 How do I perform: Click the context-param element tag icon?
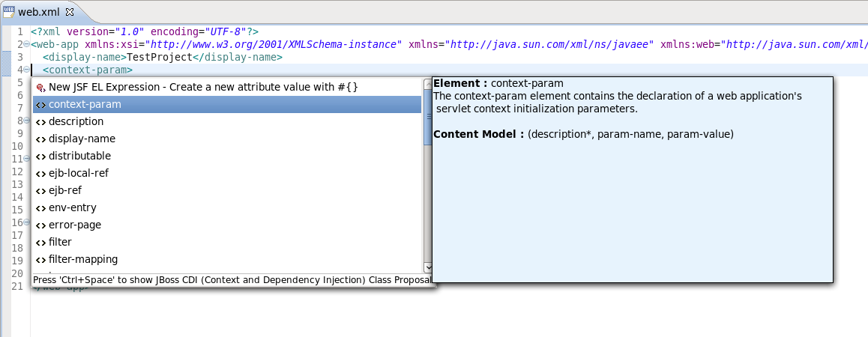[40, 105]
